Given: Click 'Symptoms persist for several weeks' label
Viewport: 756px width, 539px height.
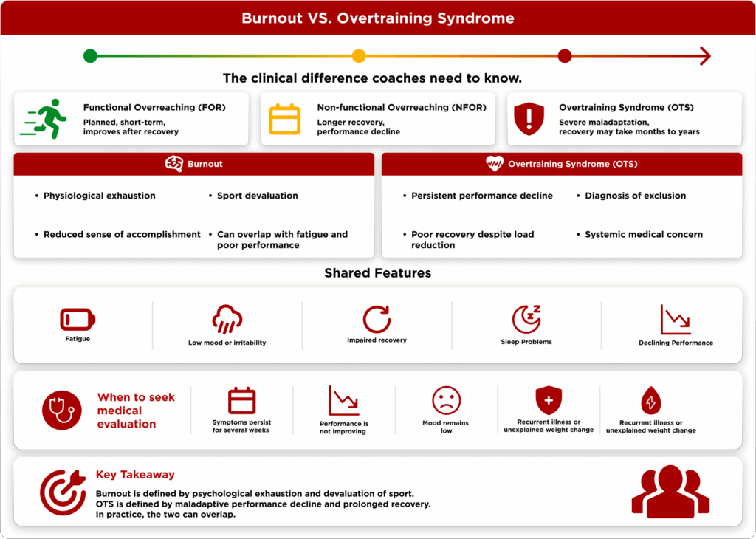Looking at the screenshot, I should 241,426.
